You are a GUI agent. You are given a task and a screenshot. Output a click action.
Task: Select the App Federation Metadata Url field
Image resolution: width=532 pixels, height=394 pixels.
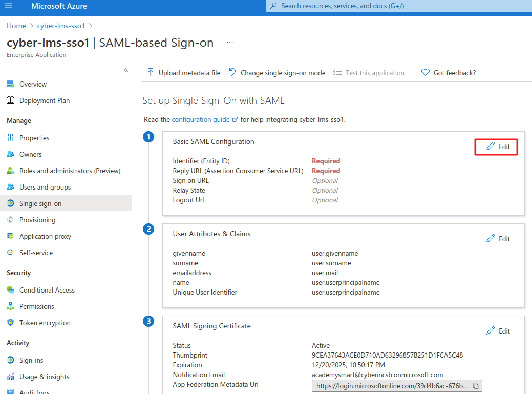tap(397, 386)
